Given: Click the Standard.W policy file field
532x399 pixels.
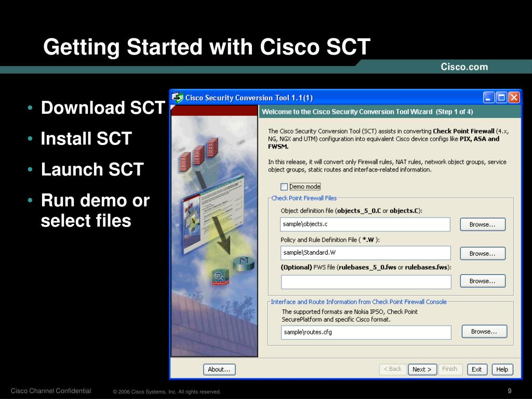Looking at the screenshot, I should pos(365,253).
